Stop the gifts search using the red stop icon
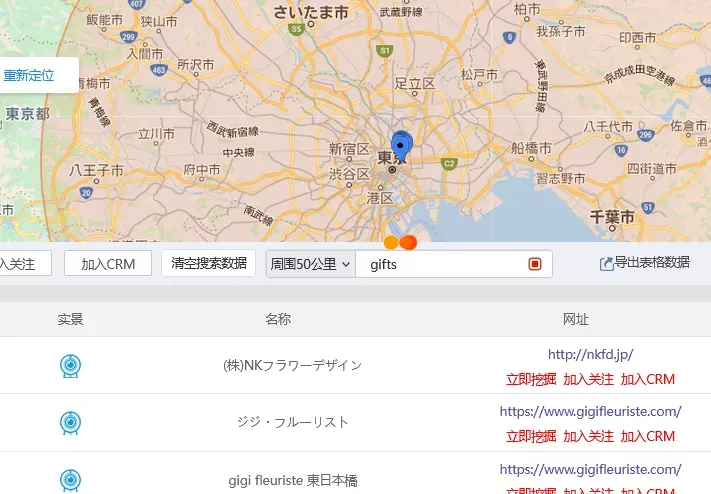This screenshot has width=711, height=494. [x=535, y=264]
